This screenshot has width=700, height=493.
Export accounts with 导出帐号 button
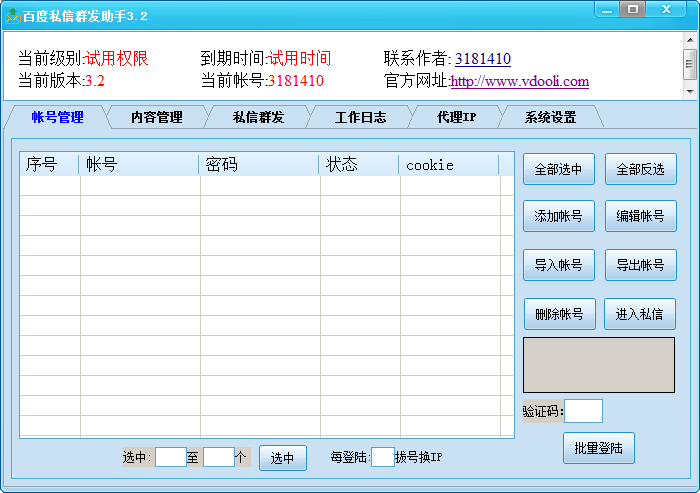click(641, 265)
